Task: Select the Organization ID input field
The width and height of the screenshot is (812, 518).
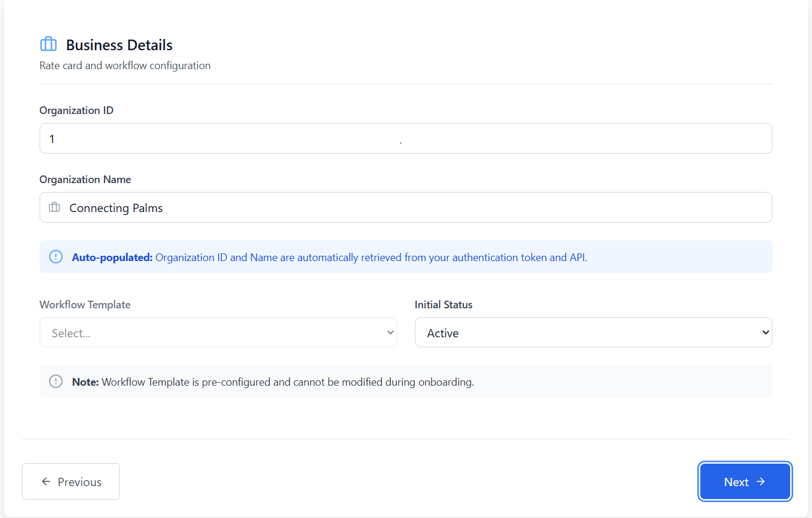Action: [x=405, y=138]
